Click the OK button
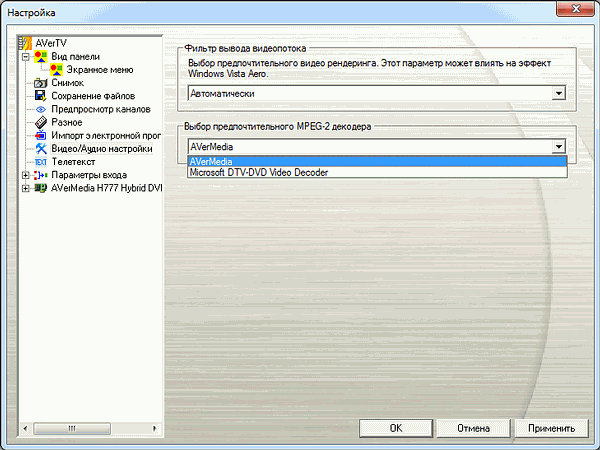 pos(396,428)
